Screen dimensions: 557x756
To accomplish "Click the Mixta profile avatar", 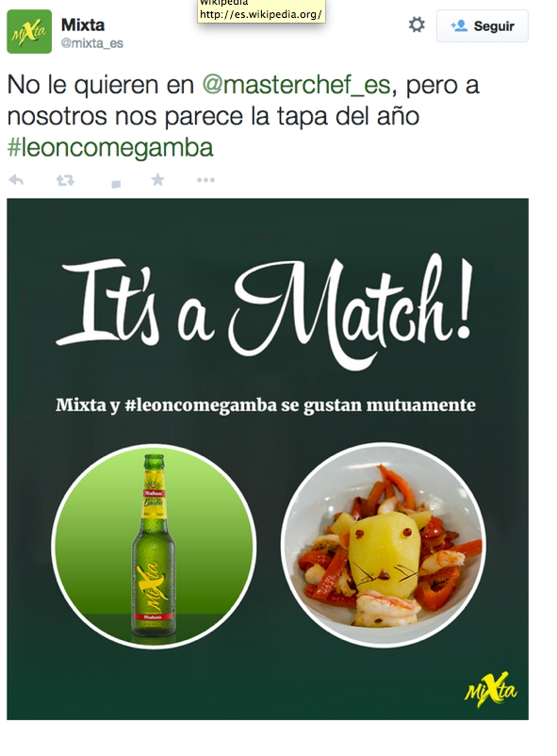I will pos(29,31).
